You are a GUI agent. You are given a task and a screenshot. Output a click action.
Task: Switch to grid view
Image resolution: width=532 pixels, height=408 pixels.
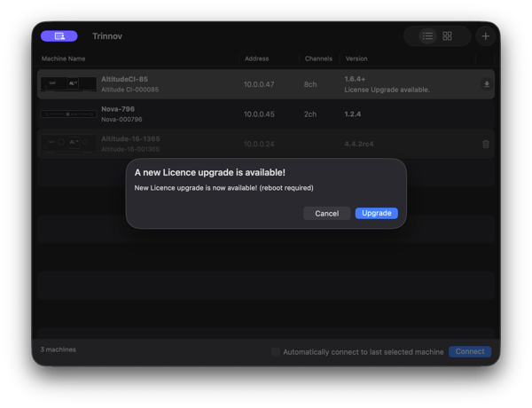point(447,36)
